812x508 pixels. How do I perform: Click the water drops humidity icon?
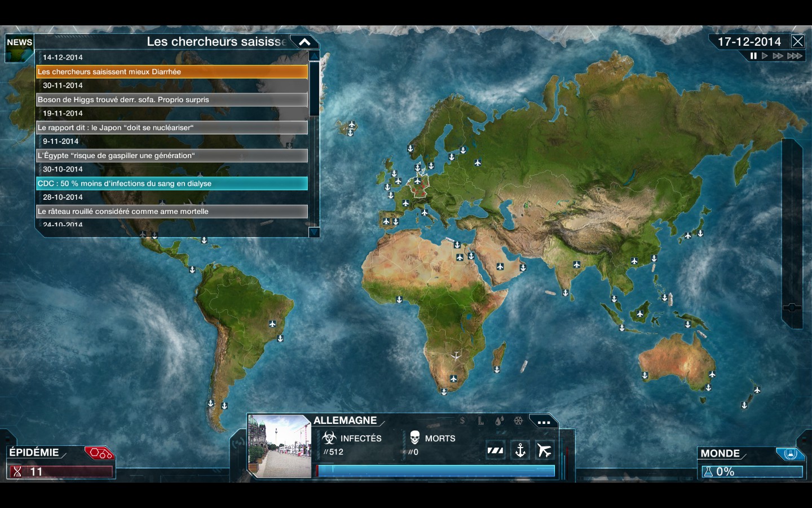pyautogui.click(x=499, y=421)
